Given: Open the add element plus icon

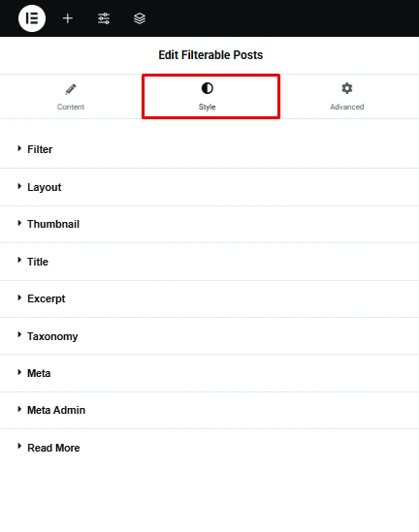Looking at the screenshot, I should point(68,18).
